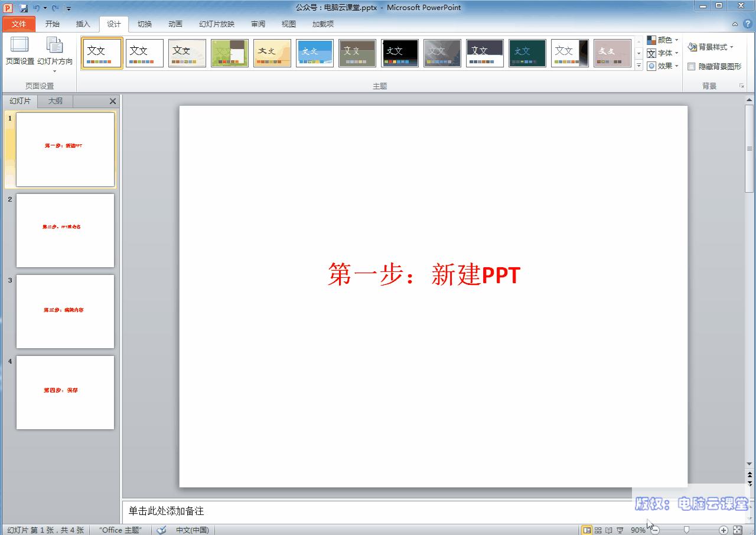
Task: Switch to Slide Sorter view in status bar
Action: tap(598, 530)
